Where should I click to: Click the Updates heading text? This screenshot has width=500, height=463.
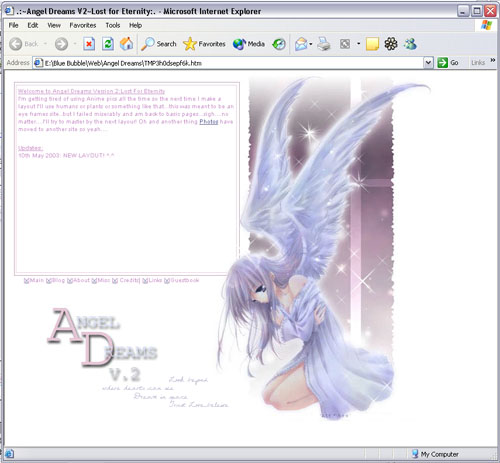(30, 148)
